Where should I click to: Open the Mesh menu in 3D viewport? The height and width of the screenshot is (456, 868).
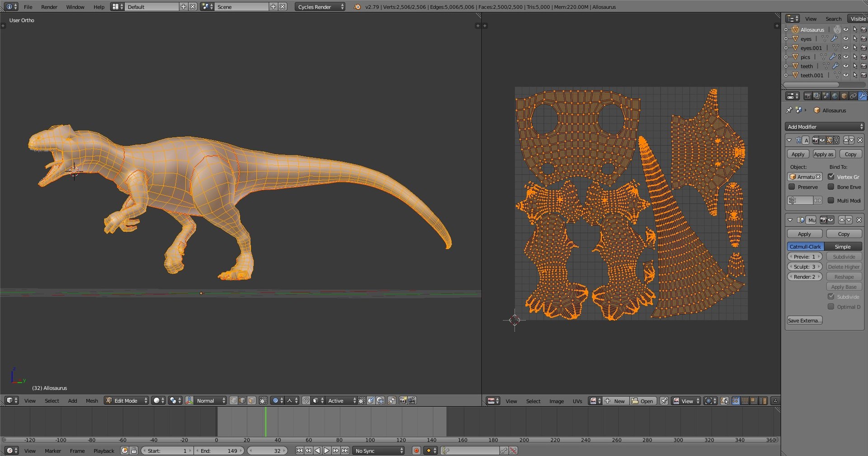coord(92,400)
